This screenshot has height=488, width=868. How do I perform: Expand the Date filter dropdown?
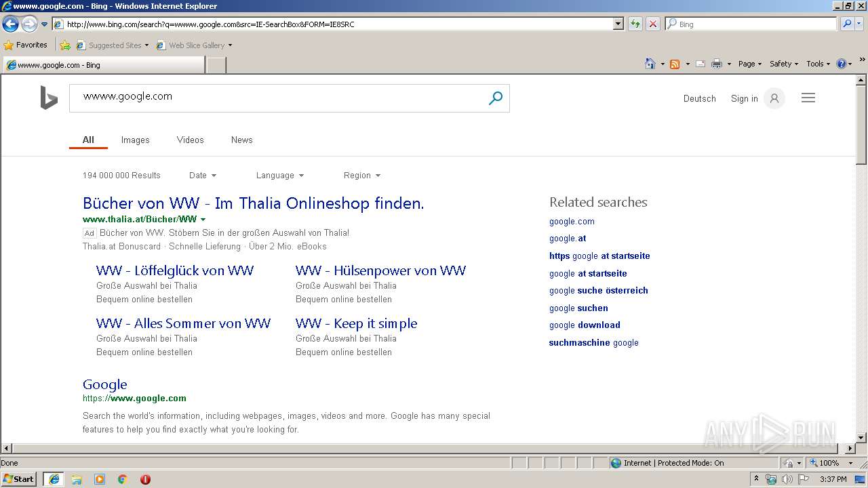point(203,175)
